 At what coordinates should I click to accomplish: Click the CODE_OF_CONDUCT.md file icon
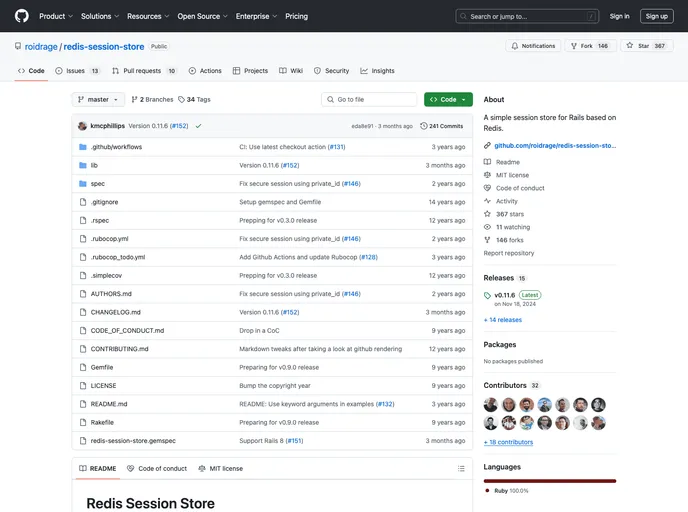click(82, 331)
